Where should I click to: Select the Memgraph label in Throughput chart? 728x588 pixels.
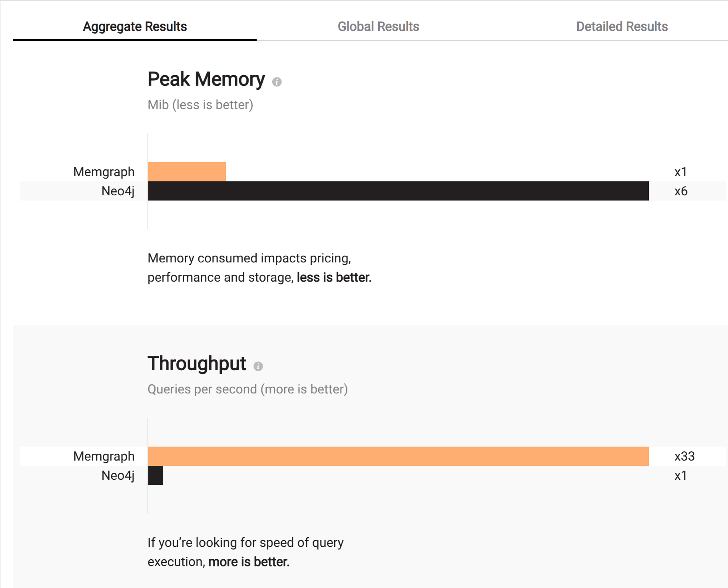(104, 456)
